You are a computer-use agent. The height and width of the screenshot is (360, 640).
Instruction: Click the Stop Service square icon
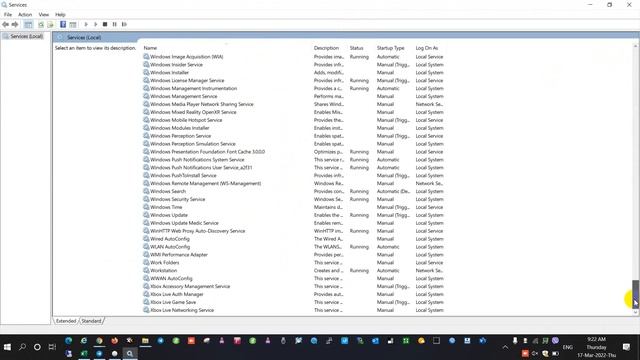point(105,24)
